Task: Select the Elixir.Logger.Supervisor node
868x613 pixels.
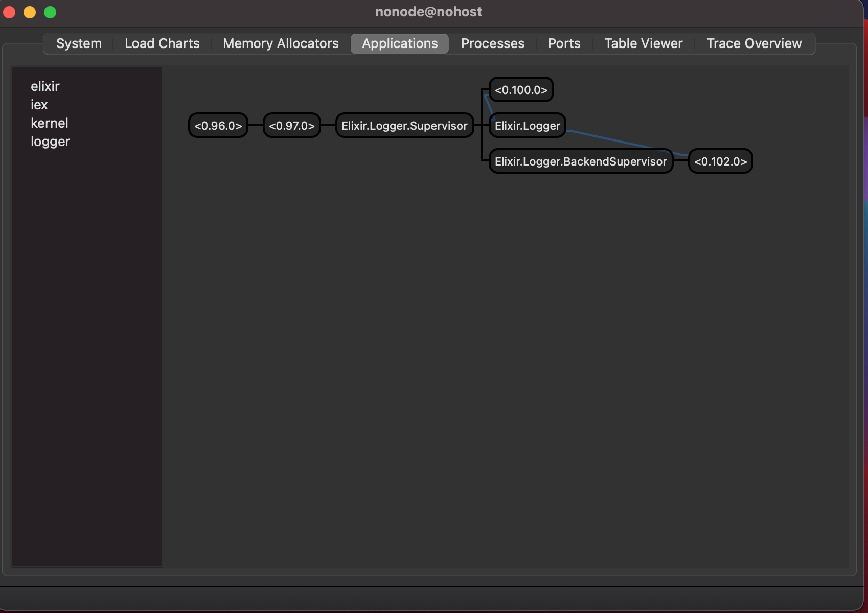Action: [x=404, y=126]
